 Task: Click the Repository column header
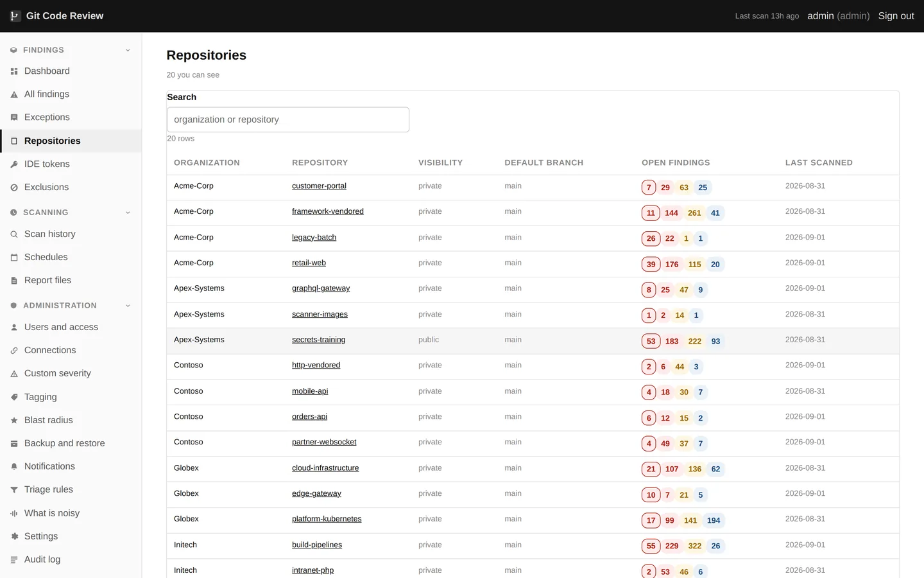(320, 163)
